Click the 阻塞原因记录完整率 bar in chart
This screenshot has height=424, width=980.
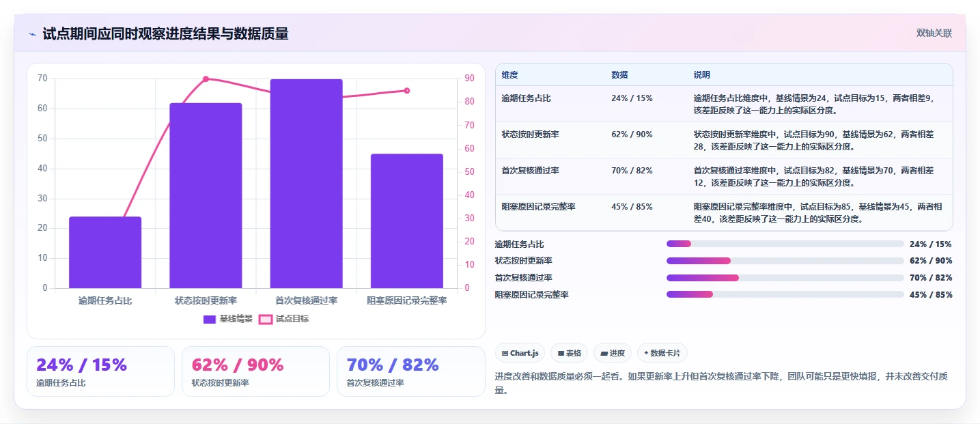(x=407, y=221)
